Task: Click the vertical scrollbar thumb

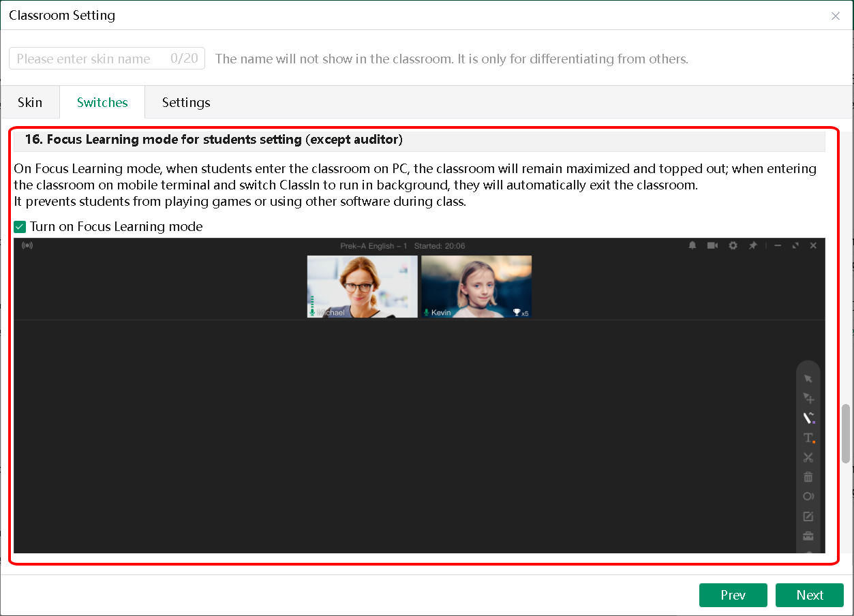Action: point(846,433)
